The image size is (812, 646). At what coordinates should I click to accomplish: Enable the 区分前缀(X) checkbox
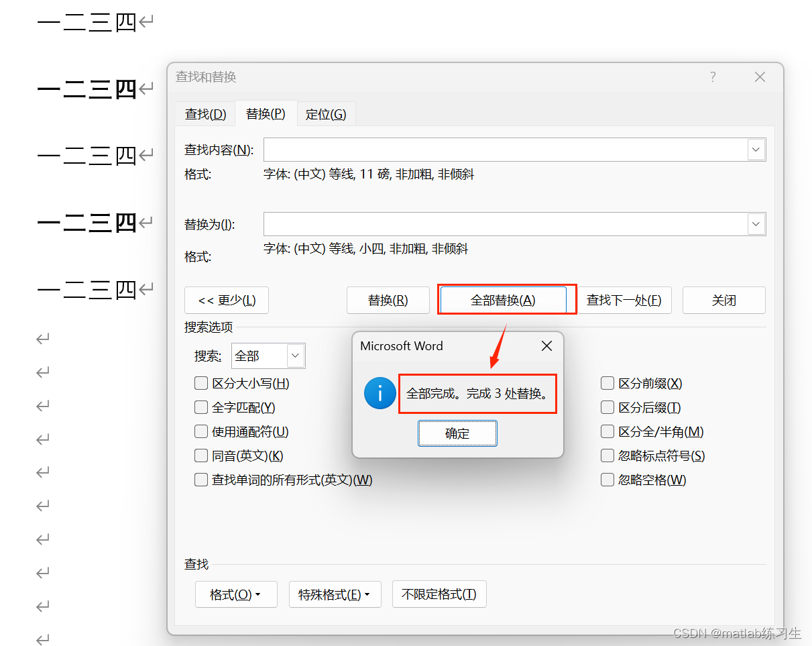pyautogui.click(x=607, y=384)
